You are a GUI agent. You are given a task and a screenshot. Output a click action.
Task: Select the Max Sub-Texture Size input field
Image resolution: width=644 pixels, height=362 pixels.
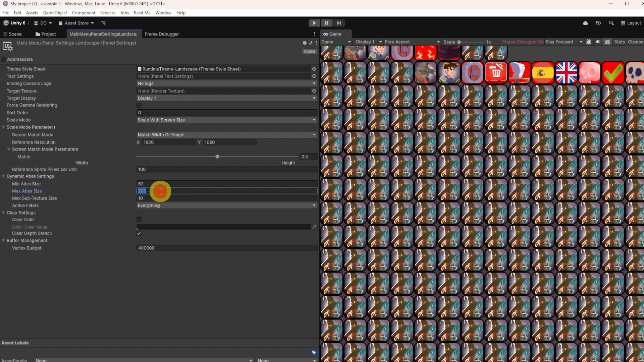(227, 198)
